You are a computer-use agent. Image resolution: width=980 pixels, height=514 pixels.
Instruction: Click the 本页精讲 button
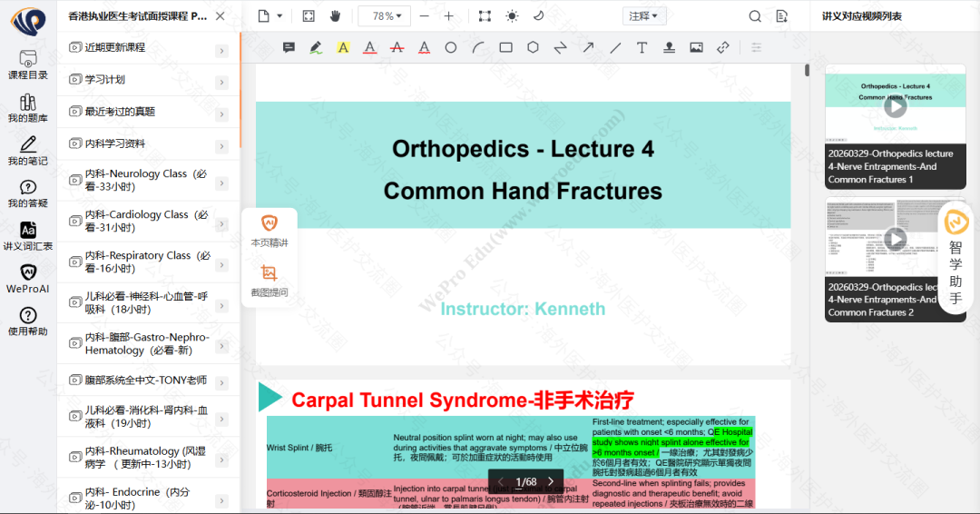pyautogui.click(x=269, y=231)
